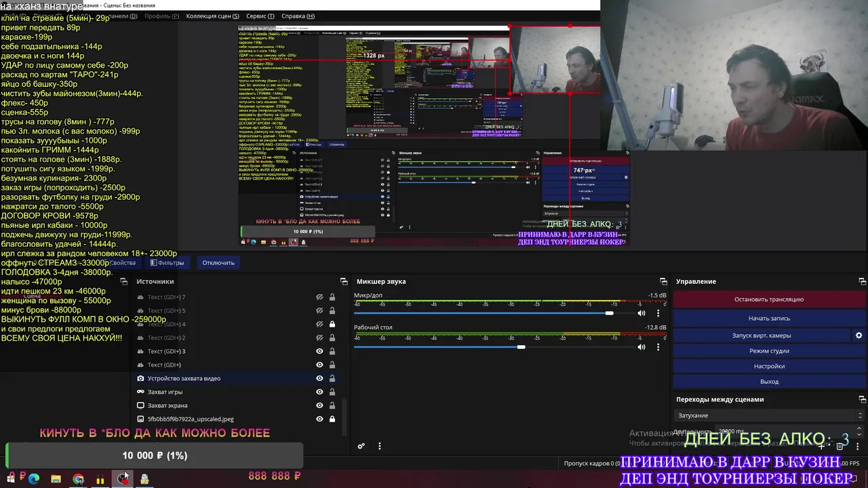Toggle lock on 5fb0bb5f9b7922a_upscaled.jpeg source
Image resolution: width=868 pixels, height=488 pixels.
tap(332, 419)
